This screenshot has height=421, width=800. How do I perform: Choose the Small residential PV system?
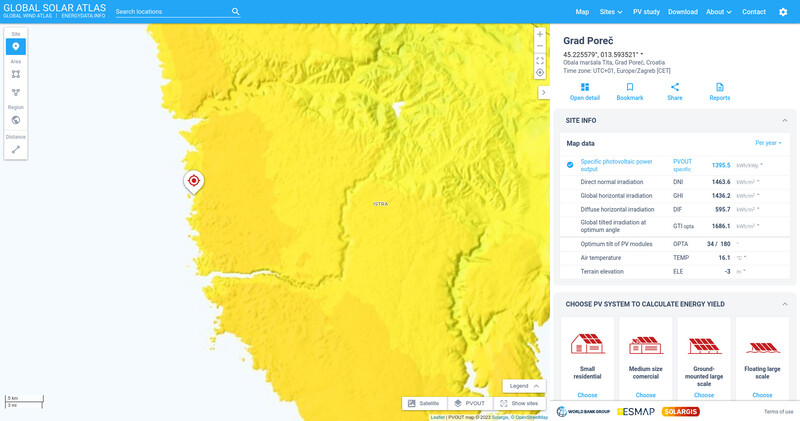point(587,394)
